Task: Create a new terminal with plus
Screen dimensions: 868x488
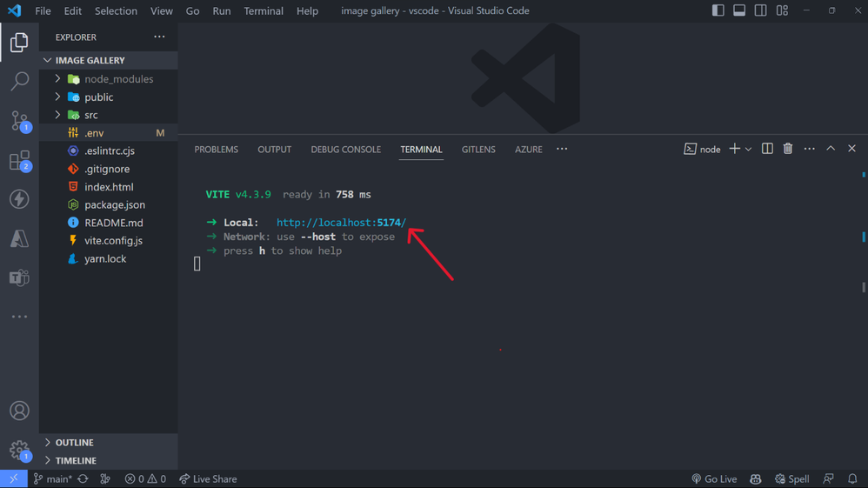Action: [x=735, y=149]
